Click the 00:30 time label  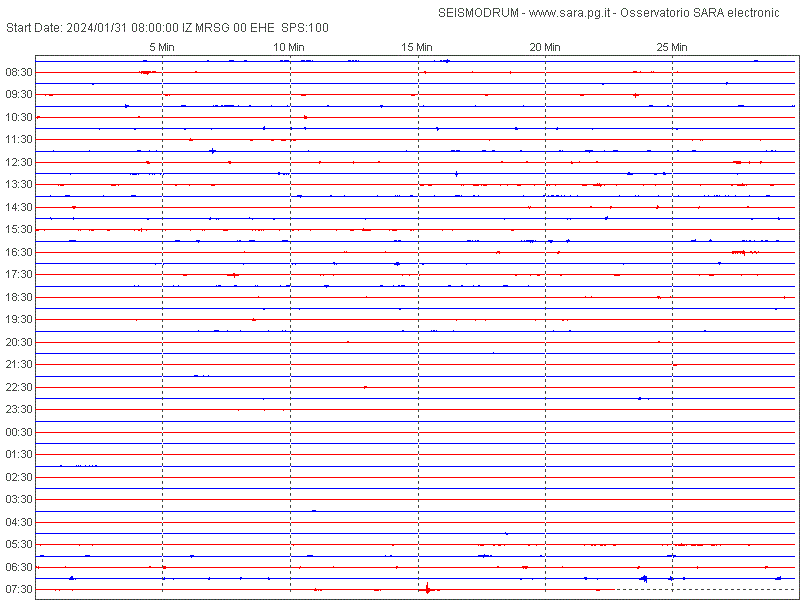point(19,432)
